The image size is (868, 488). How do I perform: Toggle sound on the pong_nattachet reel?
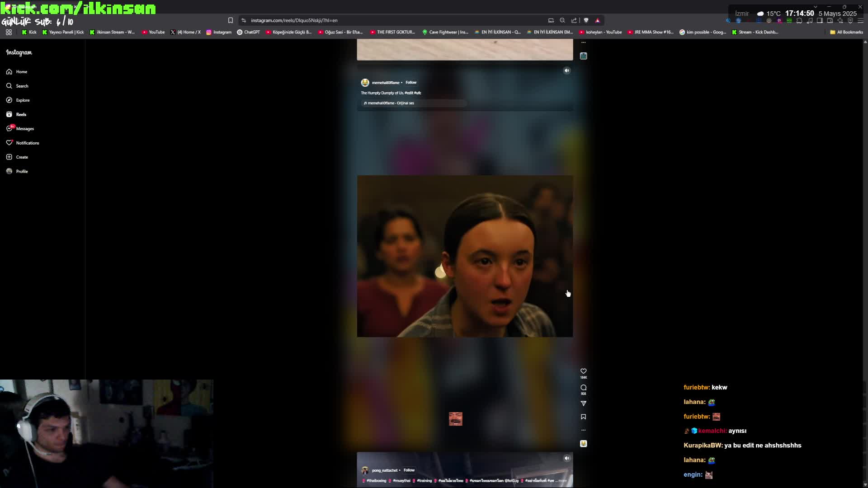[566, 458]
